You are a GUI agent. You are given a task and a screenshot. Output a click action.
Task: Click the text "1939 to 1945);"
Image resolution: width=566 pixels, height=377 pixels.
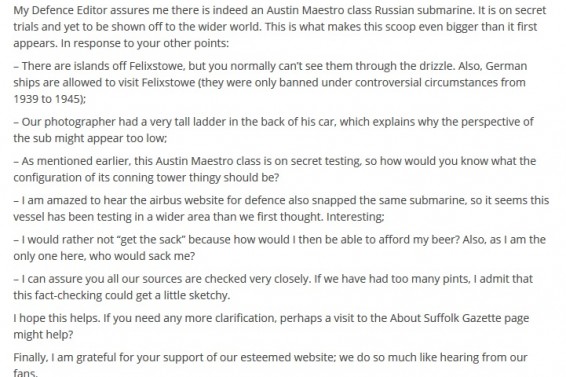[49, 99]
